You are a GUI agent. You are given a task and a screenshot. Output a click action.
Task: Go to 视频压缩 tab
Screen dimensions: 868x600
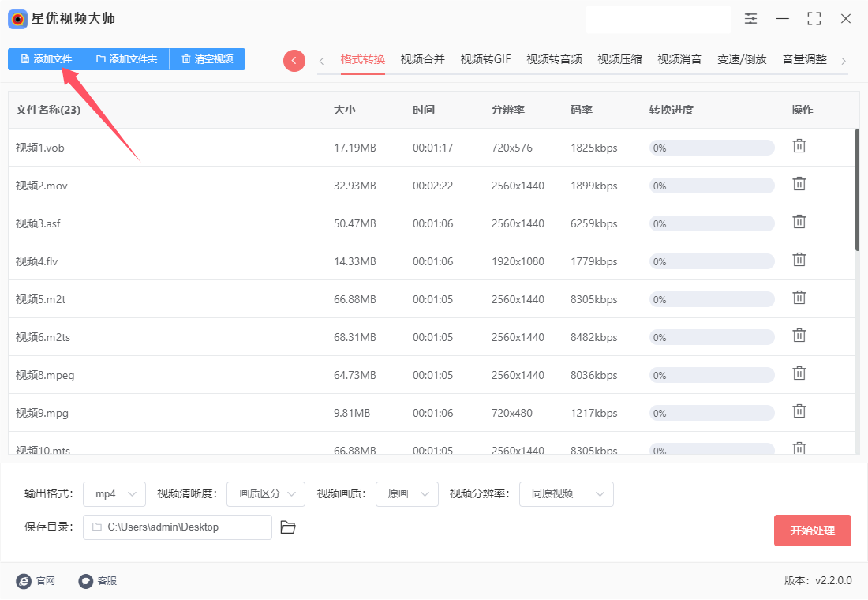[619, 59]
